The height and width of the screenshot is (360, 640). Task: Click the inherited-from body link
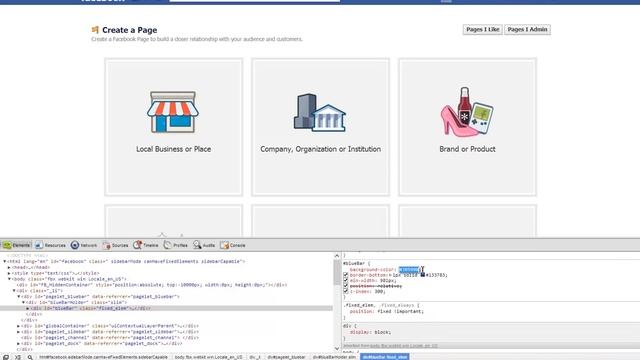coord(404,346)
